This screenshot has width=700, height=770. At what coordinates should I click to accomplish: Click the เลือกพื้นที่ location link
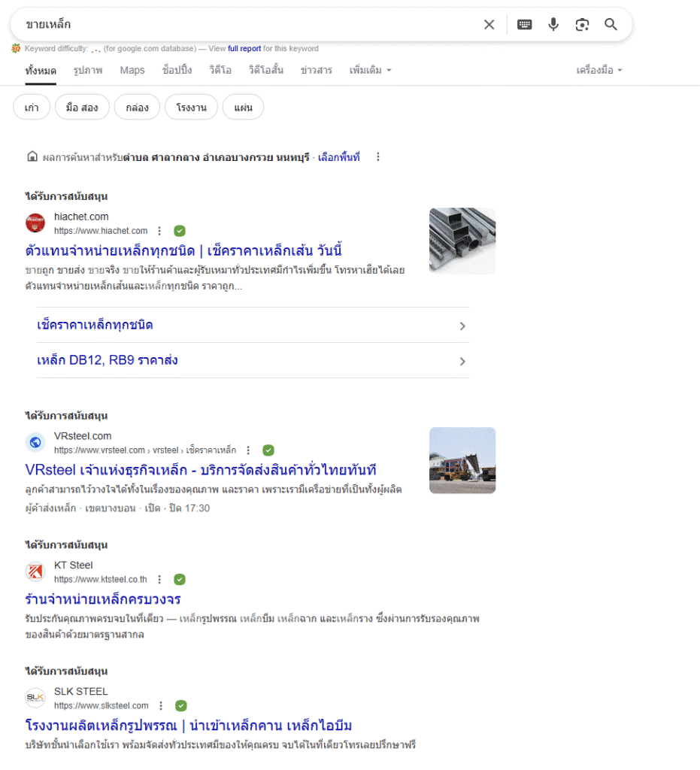338,157
